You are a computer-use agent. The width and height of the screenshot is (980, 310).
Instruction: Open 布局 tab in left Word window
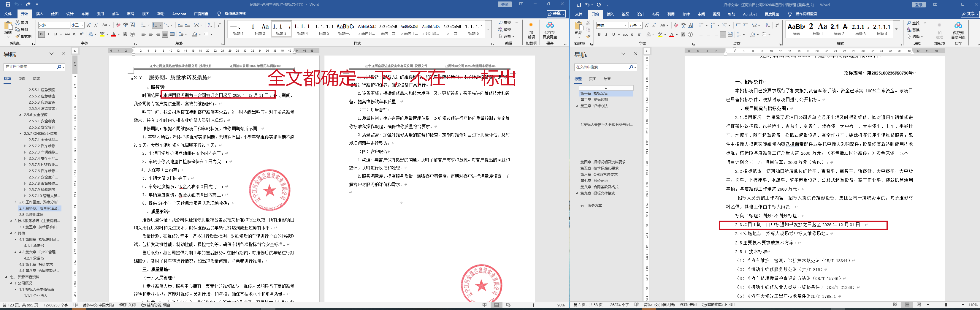(85, 14)
